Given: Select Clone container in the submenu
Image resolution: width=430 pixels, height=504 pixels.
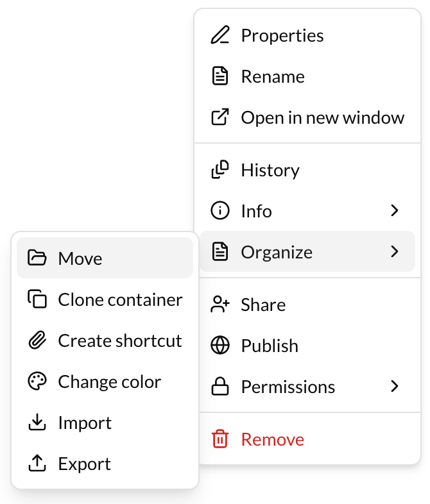Looking at the screenshot, I should tap(105, 299).
